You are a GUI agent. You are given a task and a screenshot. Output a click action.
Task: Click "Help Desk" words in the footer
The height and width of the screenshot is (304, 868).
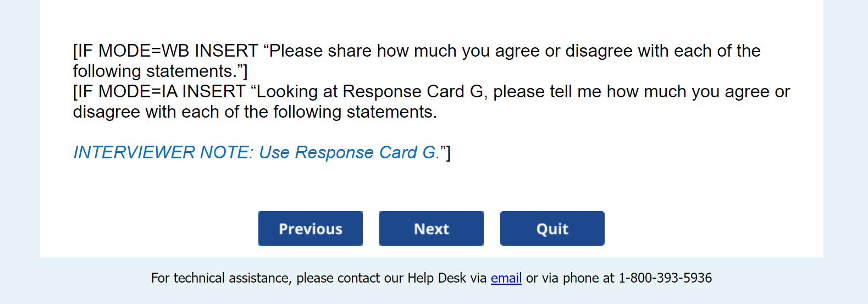pyautogui.click(x=436, y=278)
